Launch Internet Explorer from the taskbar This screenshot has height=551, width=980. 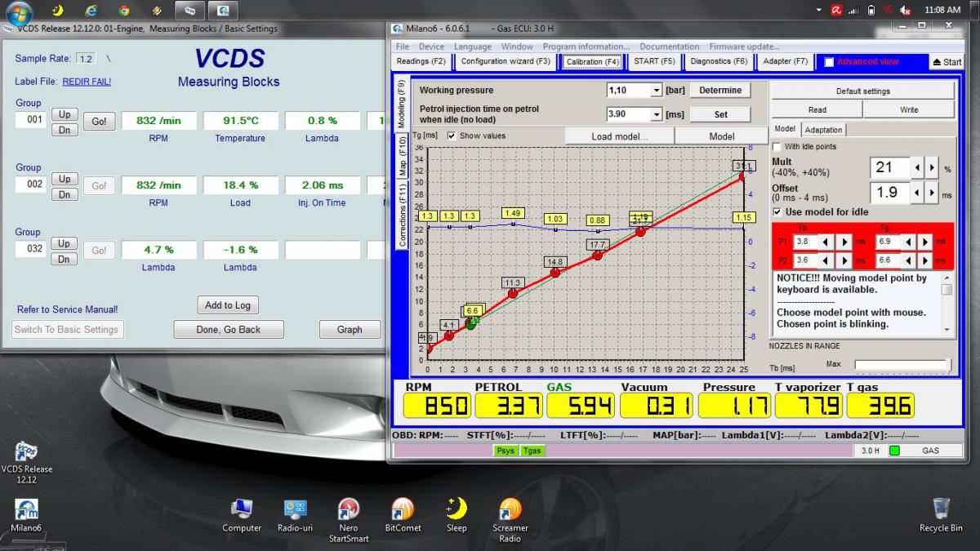point(91,11)
